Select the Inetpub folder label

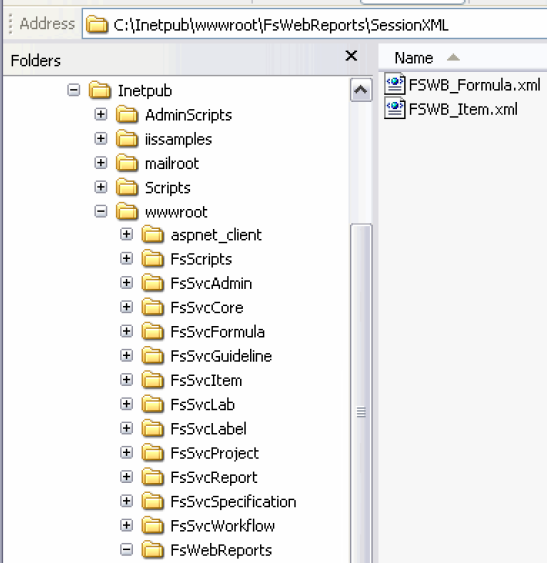tap(145, 91)
